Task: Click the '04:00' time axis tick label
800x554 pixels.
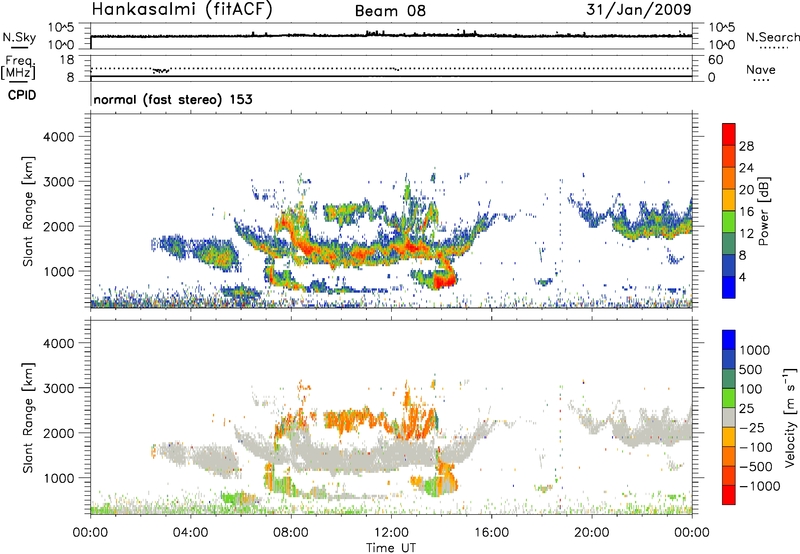Action: (190, 533)
